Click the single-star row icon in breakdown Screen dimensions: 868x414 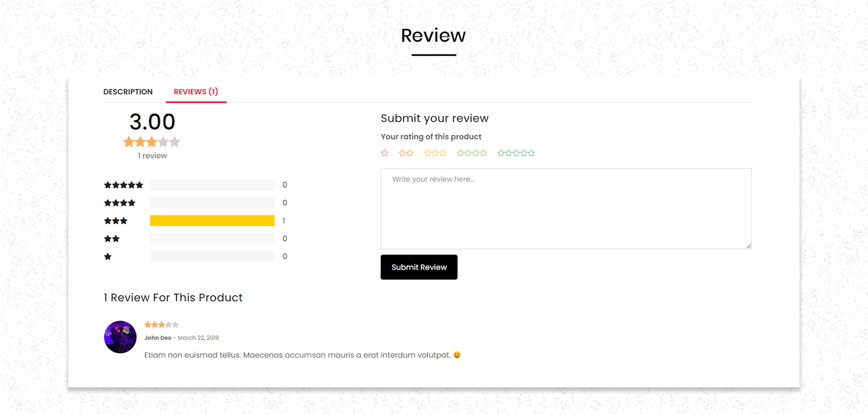click(x=107, y=257)
